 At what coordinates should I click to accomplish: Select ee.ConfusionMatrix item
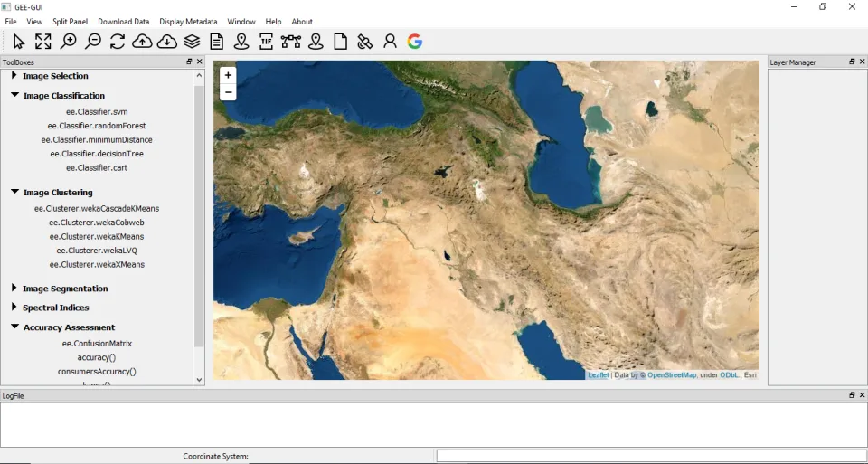[97, 344]
